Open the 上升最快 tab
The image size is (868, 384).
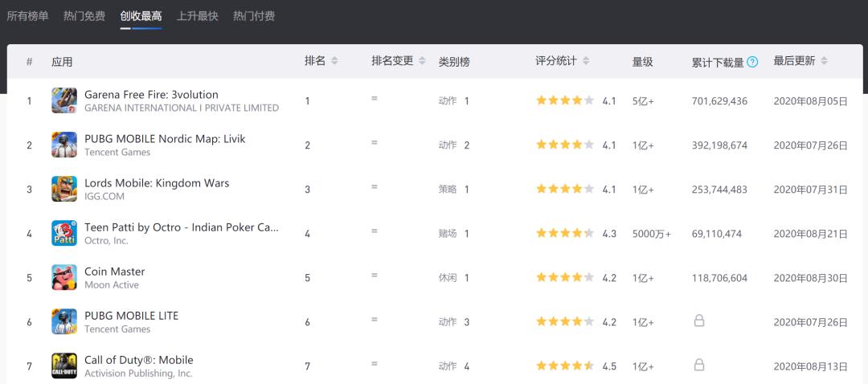coord(197,16)
